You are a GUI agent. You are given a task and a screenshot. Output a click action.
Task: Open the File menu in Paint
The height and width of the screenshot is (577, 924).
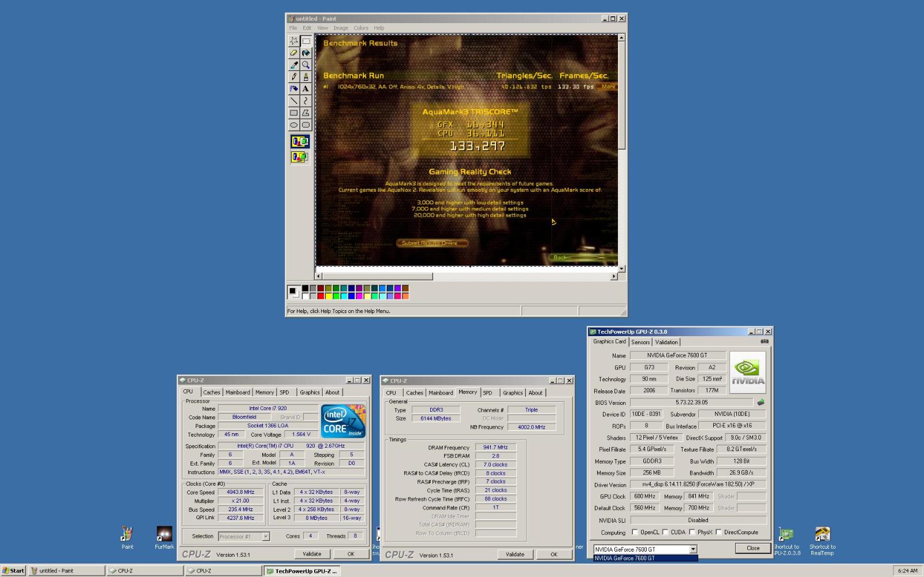293,28
